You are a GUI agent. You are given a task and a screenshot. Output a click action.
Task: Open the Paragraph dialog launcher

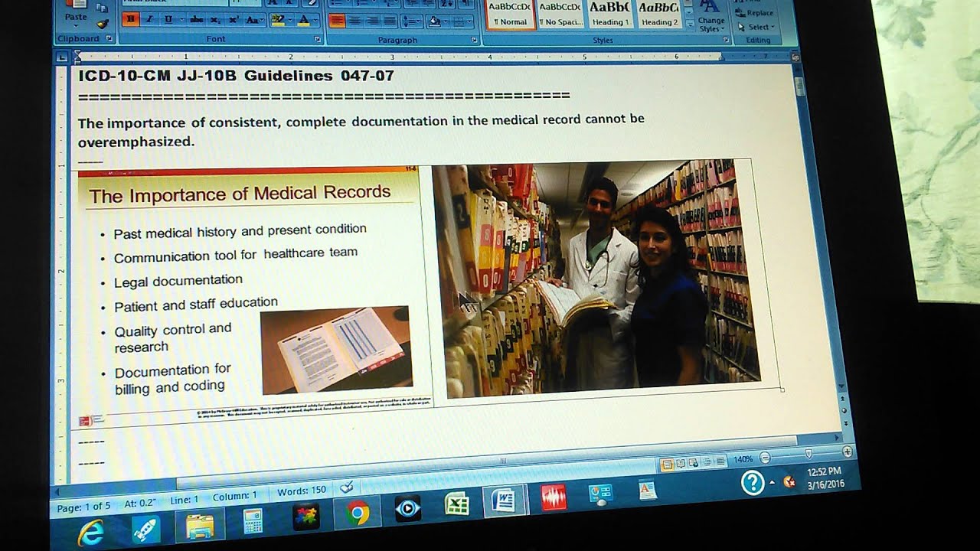pos(475,38)
